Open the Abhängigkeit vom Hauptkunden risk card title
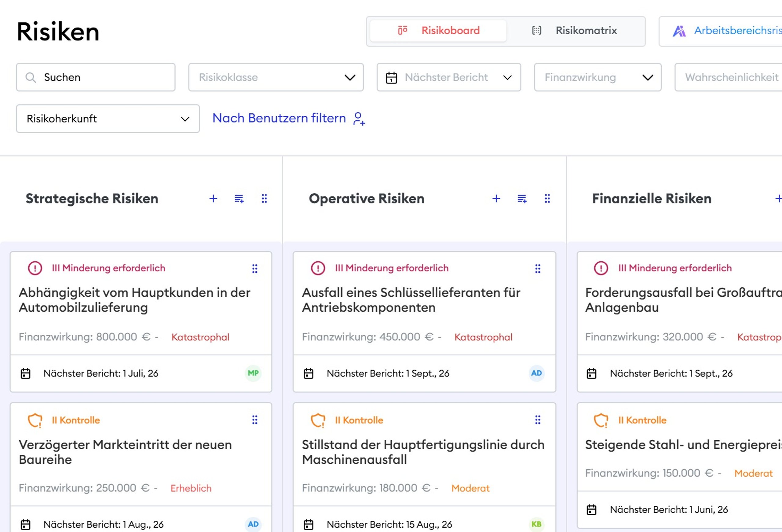 [x=135, y=300]
